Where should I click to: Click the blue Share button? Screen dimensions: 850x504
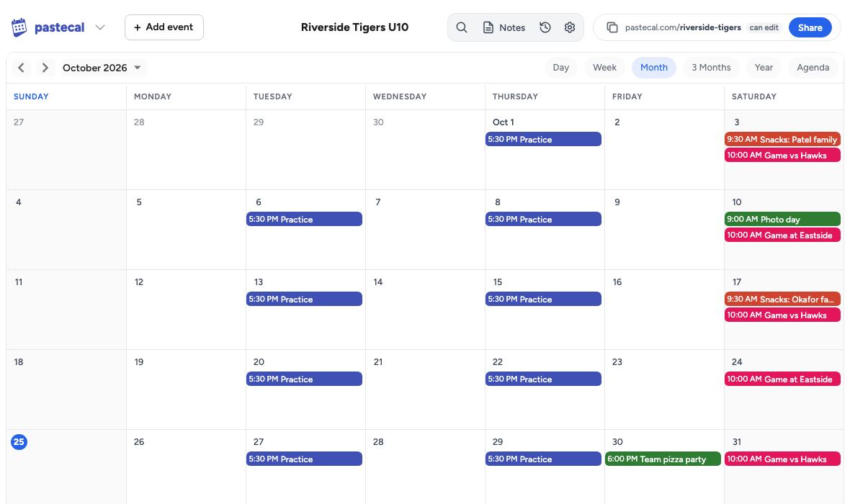click(x=810, y=27)
